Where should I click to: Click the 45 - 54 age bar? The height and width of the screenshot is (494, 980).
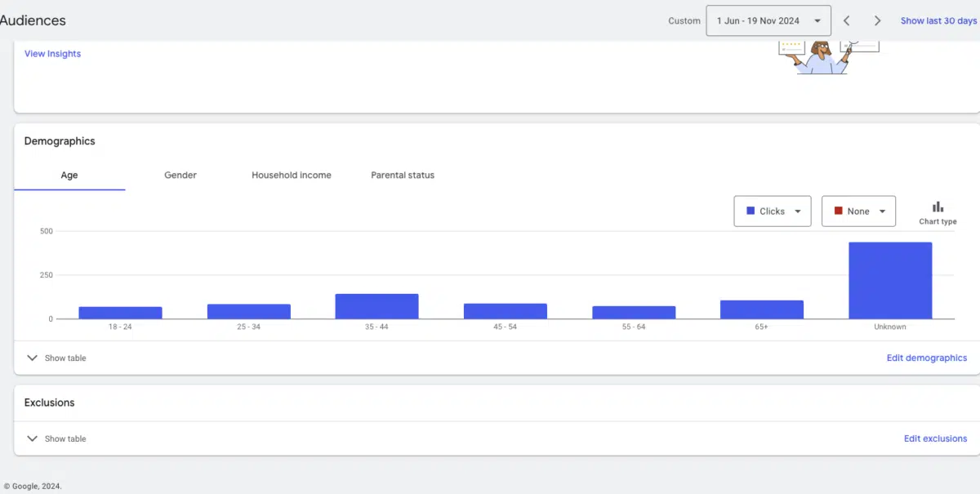coord(506,311)
